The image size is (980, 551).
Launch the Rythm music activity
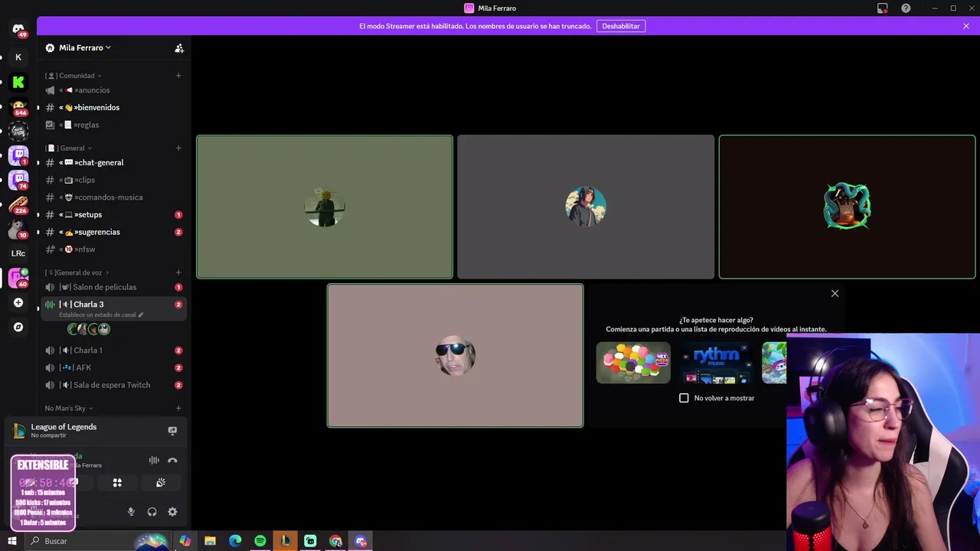pyautogui.click(x=717, y=363)
